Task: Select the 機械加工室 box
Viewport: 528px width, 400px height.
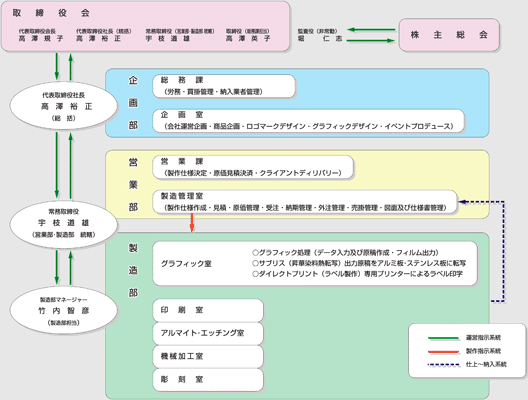Action: pyautogui.click(x=208, y=356)
